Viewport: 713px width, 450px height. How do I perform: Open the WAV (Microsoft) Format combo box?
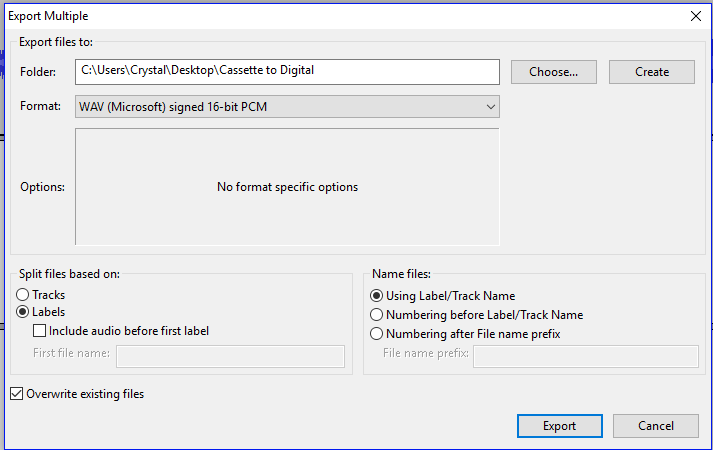(x=287, y=107)
